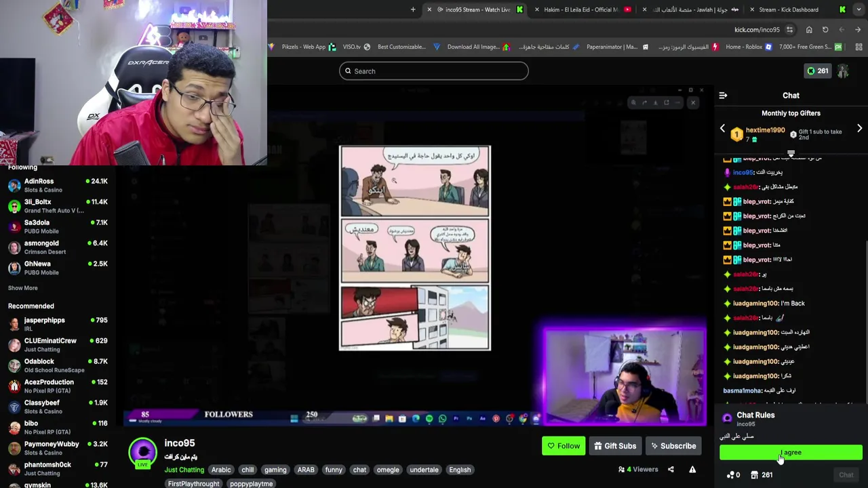
Task: Open Classybeef recommended channel
Action: point(58,407)
